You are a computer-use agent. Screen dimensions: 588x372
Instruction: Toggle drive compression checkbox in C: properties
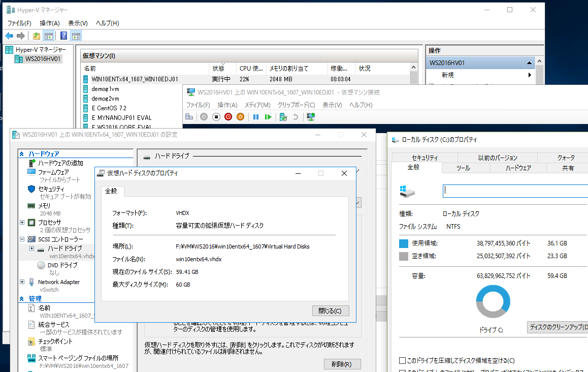click(402, 360)
